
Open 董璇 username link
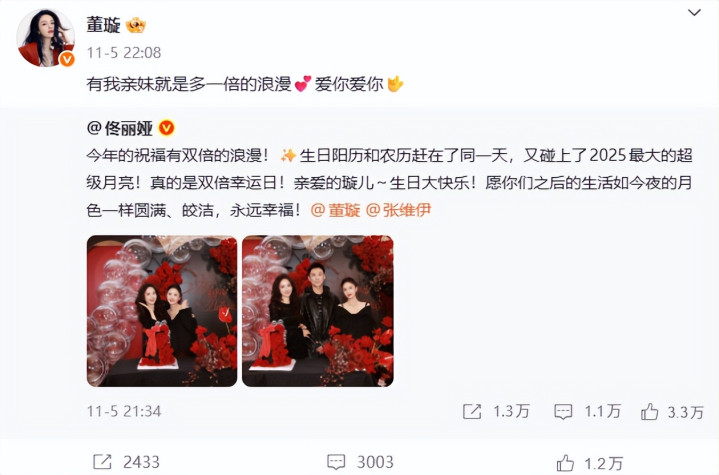(x=104, y=25)
